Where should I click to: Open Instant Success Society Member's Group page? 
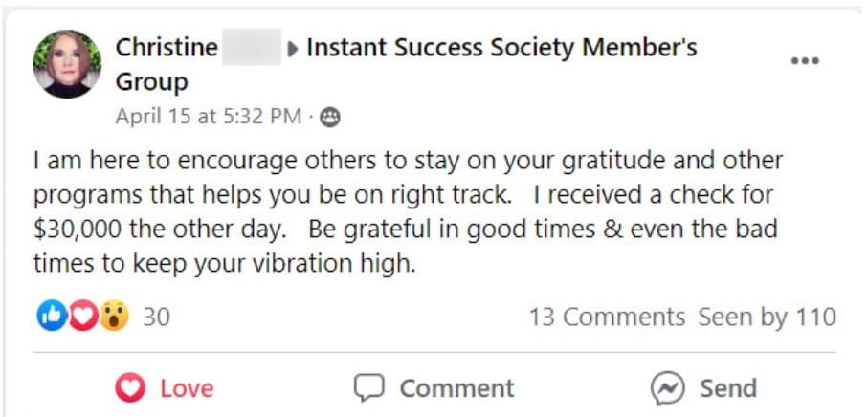[x=501, y=47]
